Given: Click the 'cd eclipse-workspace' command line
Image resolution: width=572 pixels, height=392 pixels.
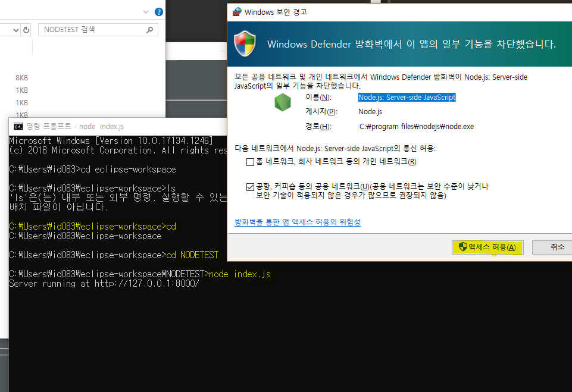Looking at the screenshot, I should click(93, 170).
